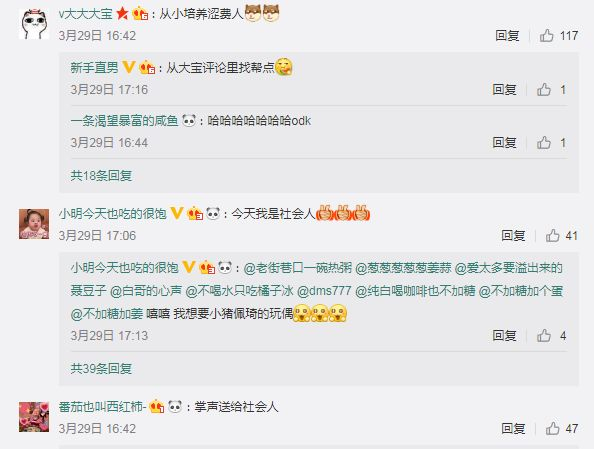This screenshot has width=594, height=449.
Task: Open mention @dms777
Action: (324, 291)
